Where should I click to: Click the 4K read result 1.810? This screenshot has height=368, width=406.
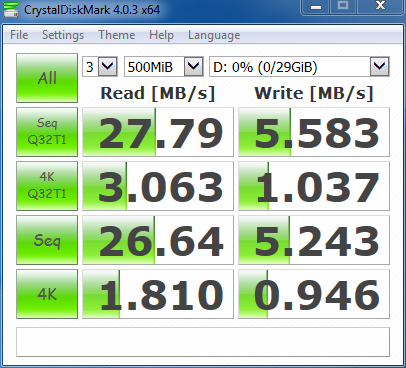tap(158, 294)
